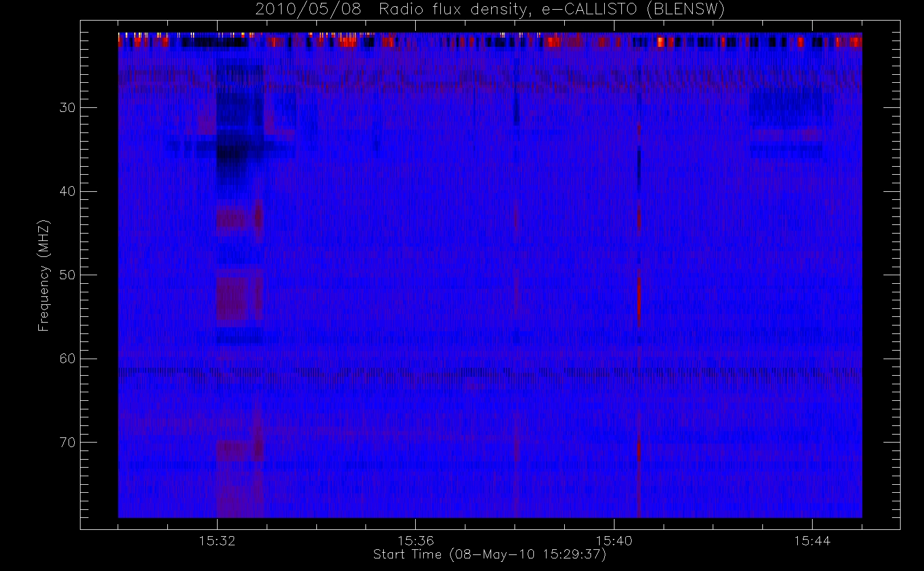The height and width of the screenshot is (571, 924).
Task: Click the 50 frequency tick label
Action: pos(67,275)
